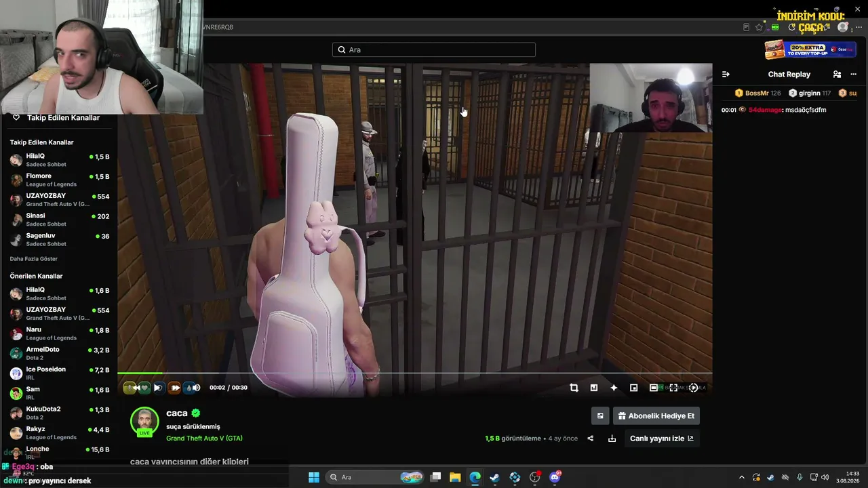
Task: Open the Windows Start menu
Action: (x=314, y=477)
